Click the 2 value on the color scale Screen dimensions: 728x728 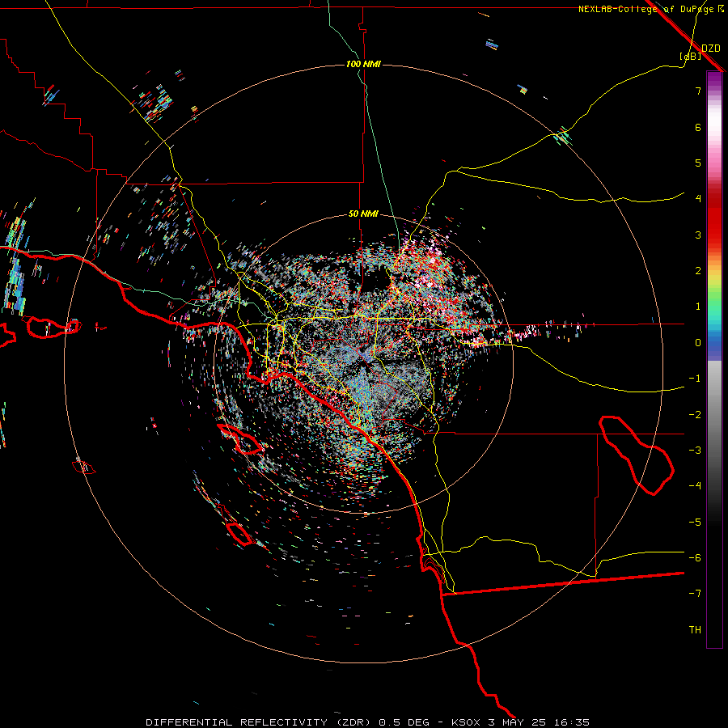(698, 271)
